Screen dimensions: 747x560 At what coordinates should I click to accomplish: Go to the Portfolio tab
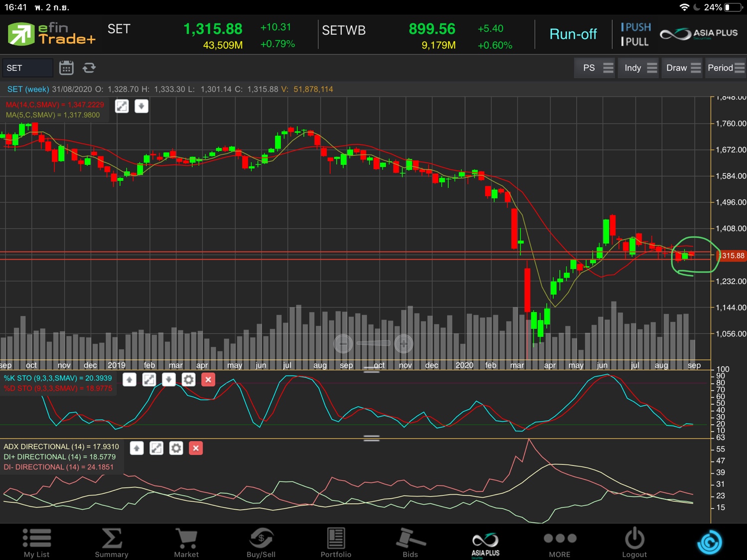point(336,543)
